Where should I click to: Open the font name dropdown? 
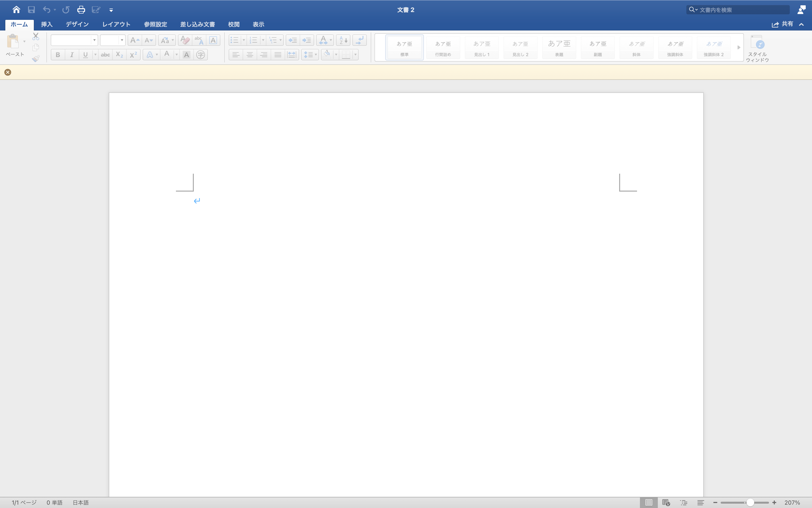click(x=94, y=40)
